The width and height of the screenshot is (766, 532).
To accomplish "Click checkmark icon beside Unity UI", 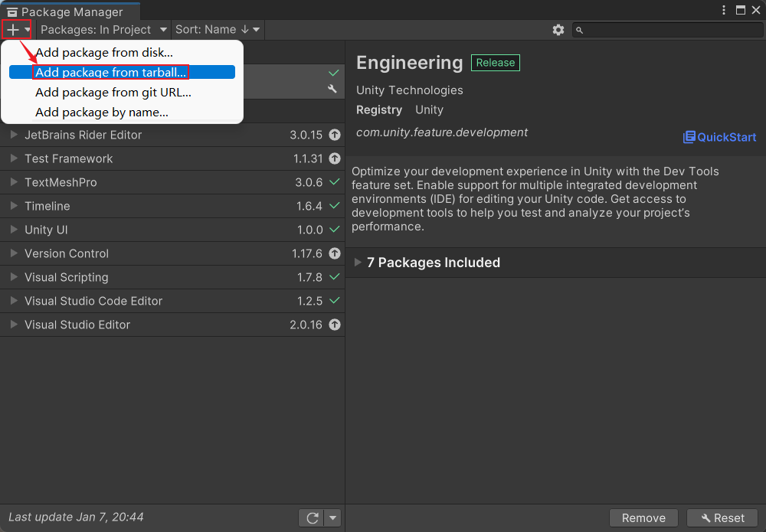I will (335, 230).
